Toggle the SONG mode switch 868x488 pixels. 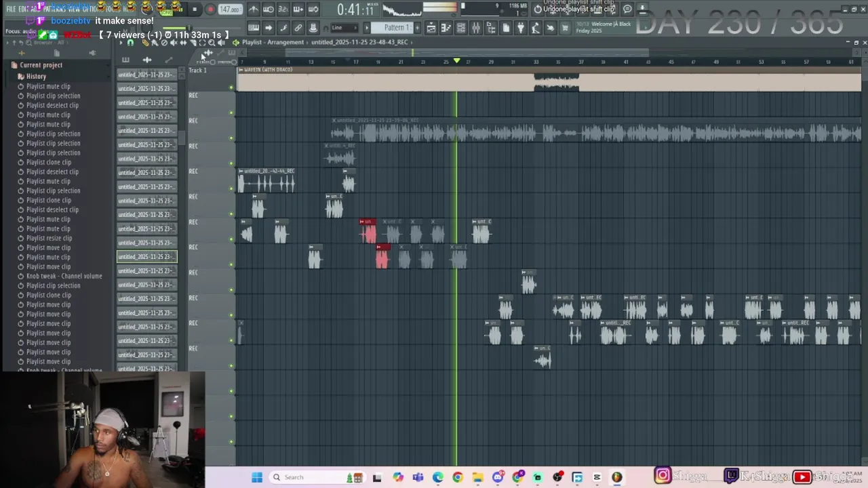[x=166, y=13]
